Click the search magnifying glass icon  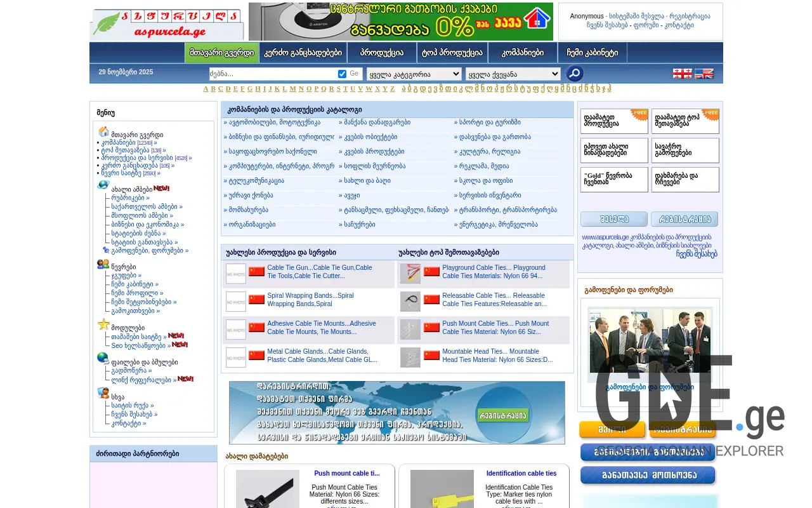coord(574,74)
